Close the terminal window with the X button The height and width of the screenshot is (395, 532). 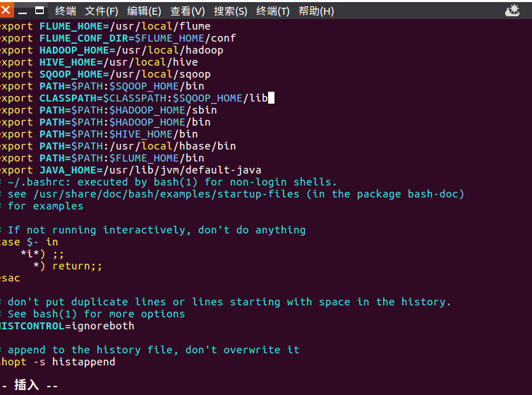[x=5, y=11]
